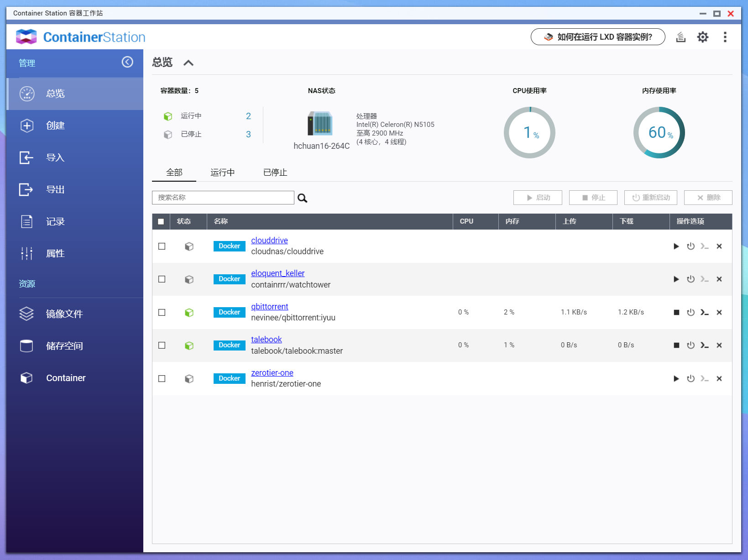This screenshot has height=560, width=748.
Task: Click the Docker badge in qbittorrent row
Action: coord(229,312)
